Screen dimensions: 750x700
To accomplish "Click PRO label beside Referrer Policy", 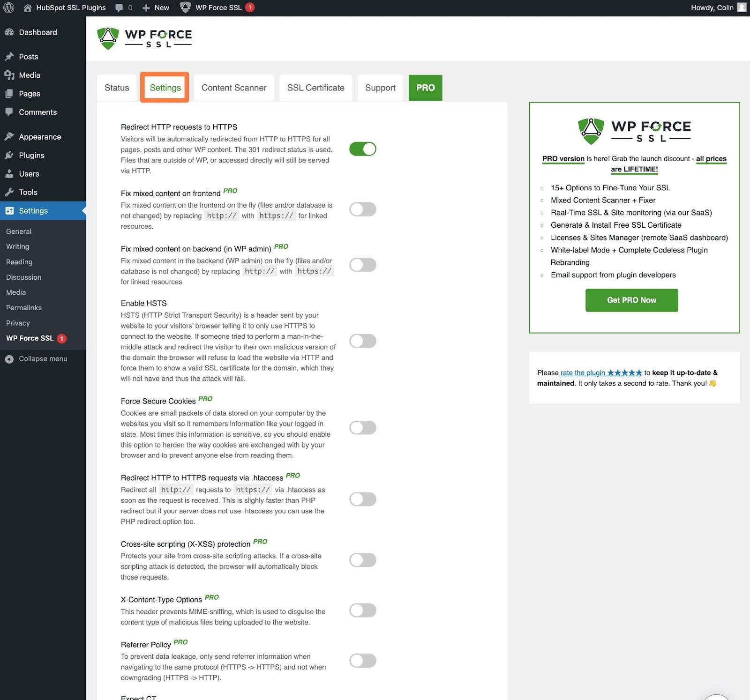I will coord(180,642).
